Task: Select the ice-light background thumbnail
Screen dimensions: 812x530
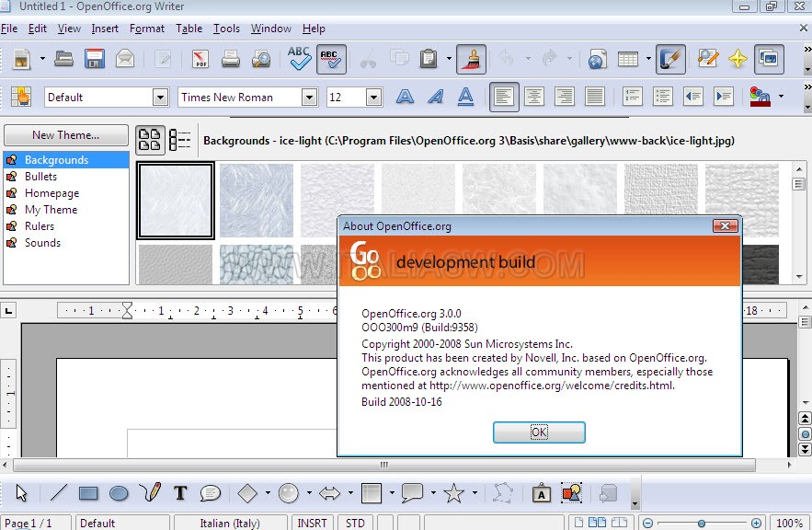Action: (x=176, y=201)
